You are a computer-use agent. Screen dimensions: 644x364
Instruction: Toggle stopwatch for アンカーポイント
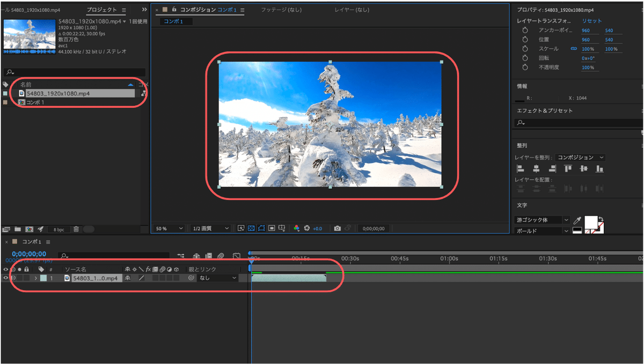[525, 31]
